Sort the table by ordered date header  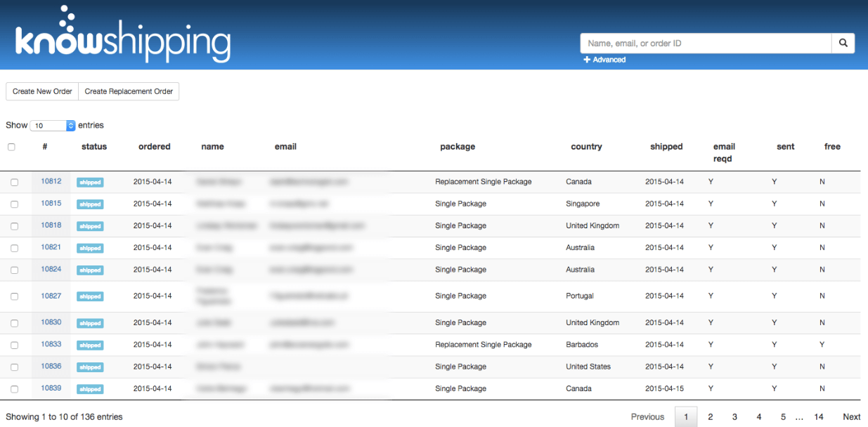(154, 147)
